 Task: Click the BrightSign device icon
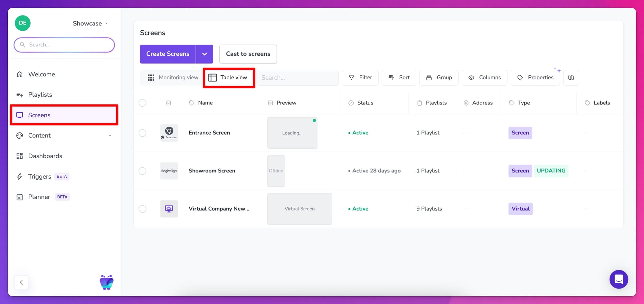click(169, 171)
